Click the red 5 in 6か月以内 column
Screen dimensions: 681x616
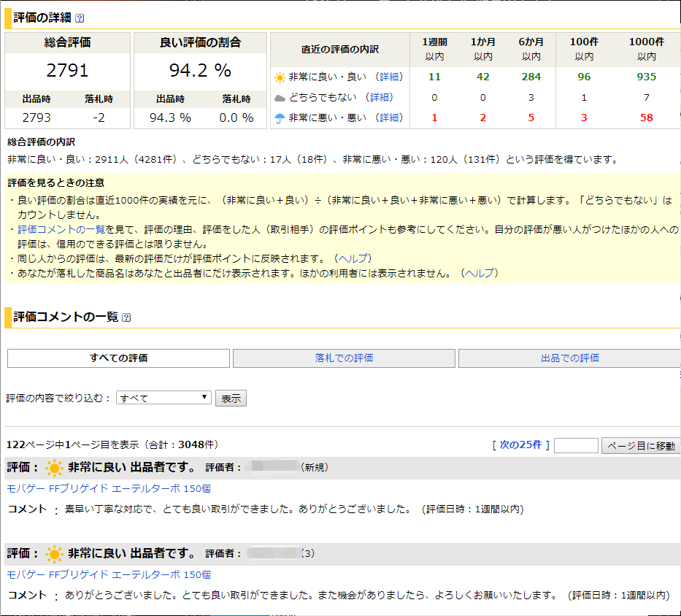click(x=531, y=118)
